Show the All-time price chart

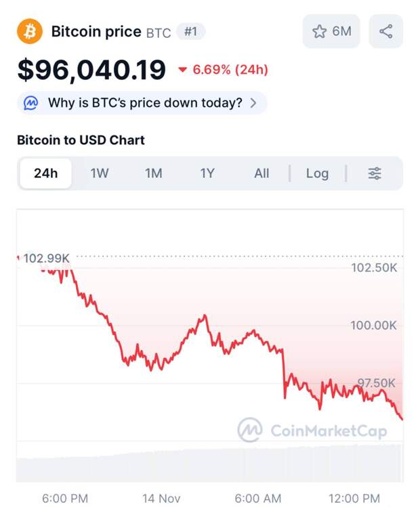[x=261, y=173]
